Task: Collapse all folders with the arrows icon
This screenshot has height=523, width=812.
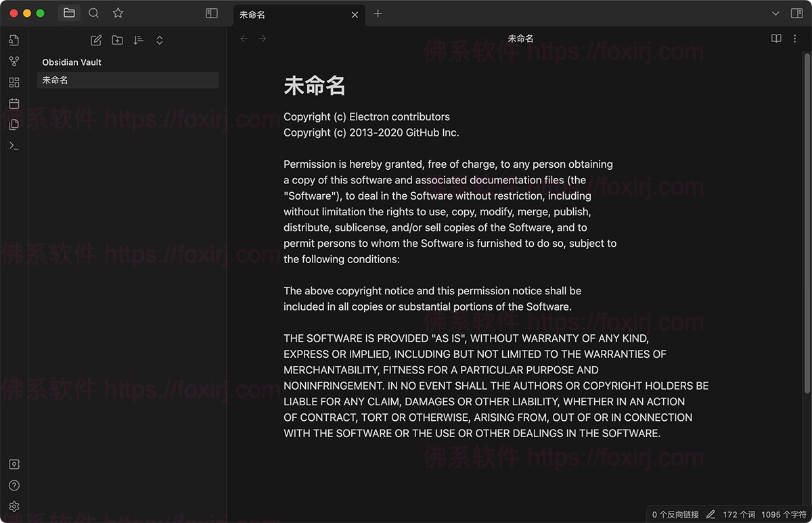Action: [x=160, y=40]
